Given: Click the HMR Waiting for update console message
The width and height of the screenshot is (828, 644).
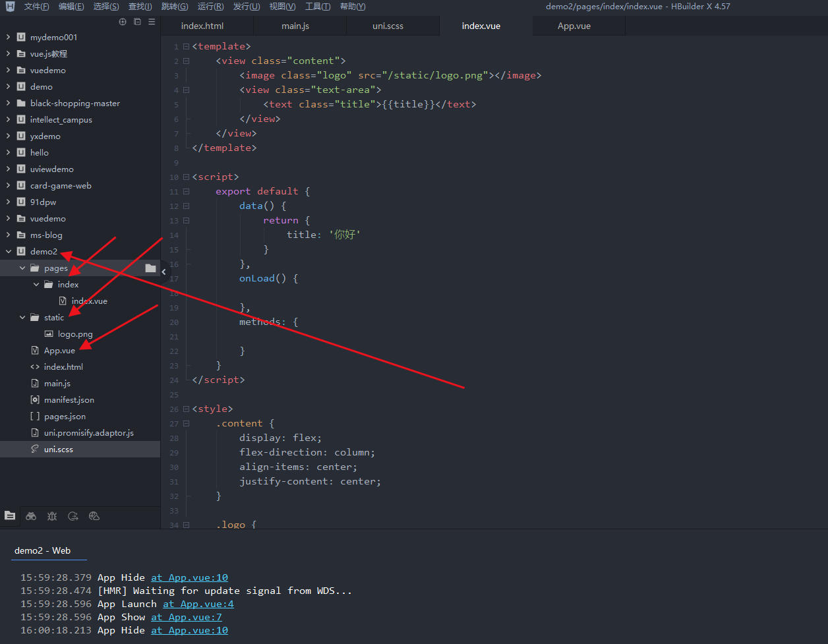Looking at the screenshot, I should coord(225,591).
